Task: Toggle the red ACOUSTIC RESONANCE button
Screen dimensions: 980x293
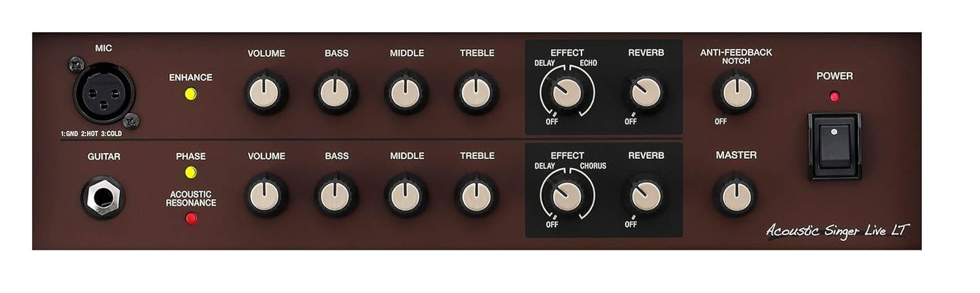Action: click(x=191, y=218)
